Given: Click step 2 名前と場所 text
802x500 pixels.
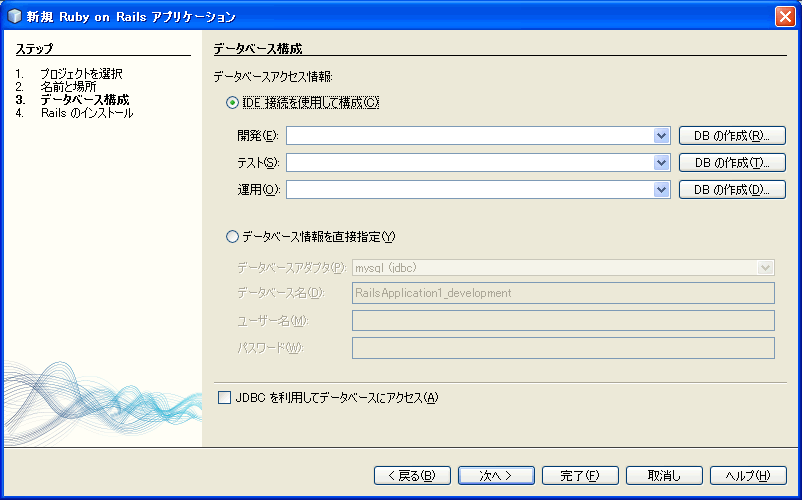Looking at the screenshot, I should tap(68, 86).
